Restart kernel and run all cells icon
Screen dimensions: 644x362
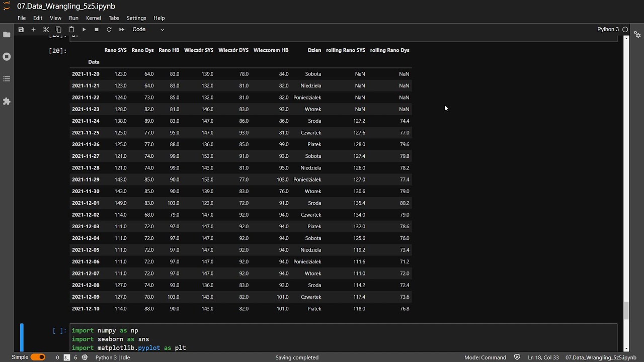122,30
